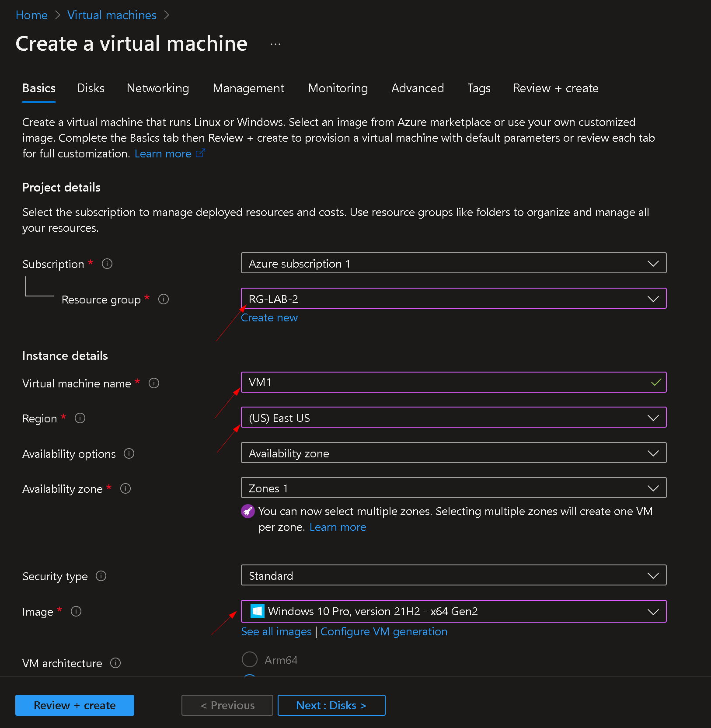The image size is (711, 728).
Task: Open the ellipsis menu beside page title
Action: click(x=275, y=44)
